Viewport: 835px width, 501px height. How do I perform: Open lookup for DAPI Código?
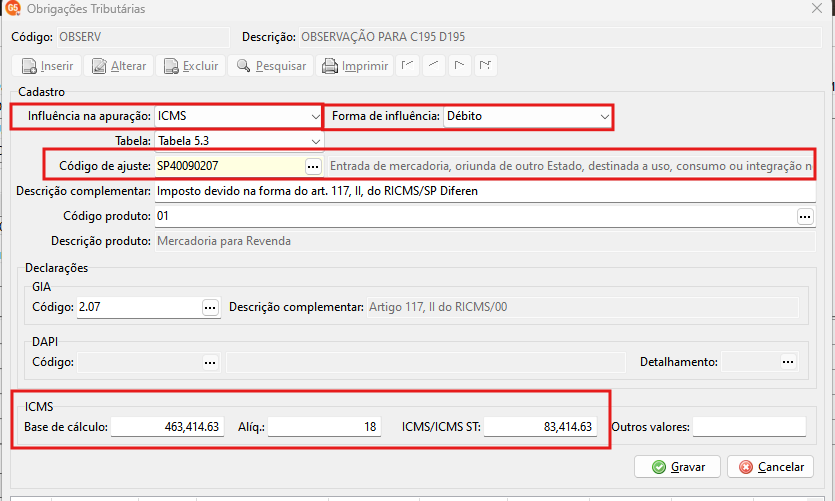210,363
